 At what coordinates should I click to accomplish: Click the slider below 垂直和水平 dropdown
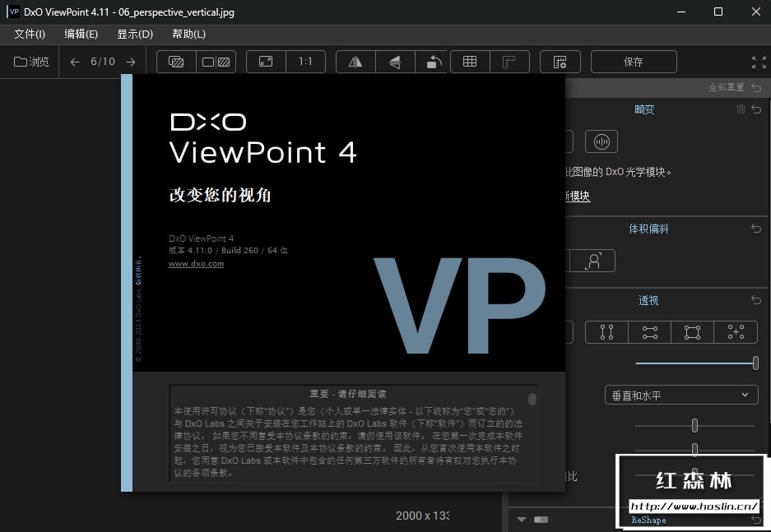coord(694,425)
